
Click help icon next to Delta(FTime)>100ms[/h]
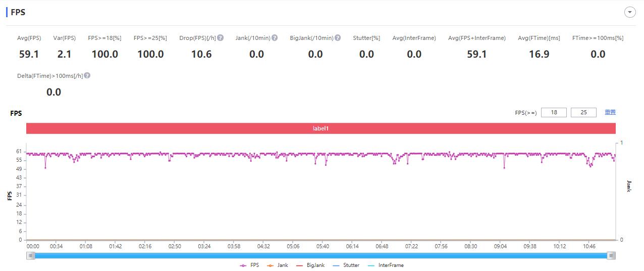pyautogui.click(x=87, y=76)
